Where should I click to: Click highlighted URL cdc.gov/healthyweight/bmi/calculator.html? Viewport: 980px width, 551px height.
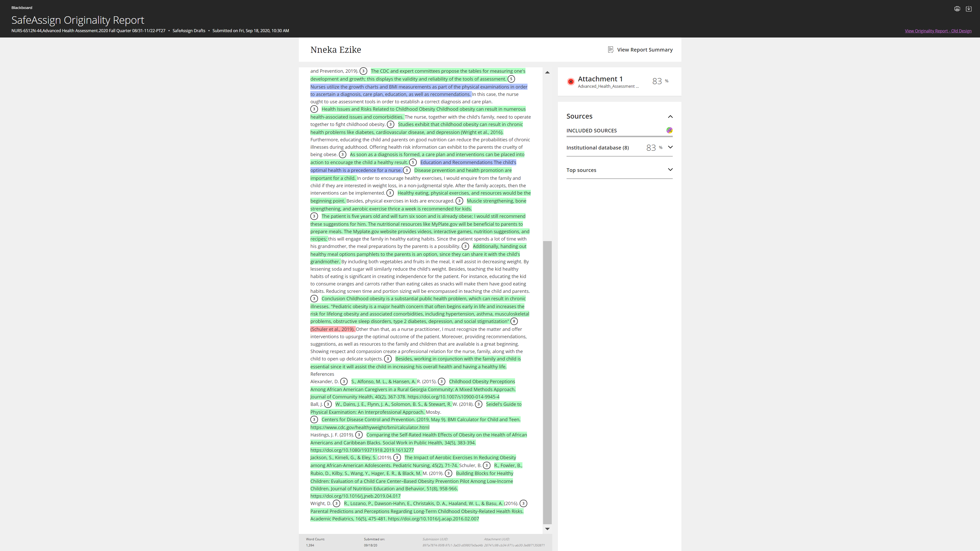370,428
